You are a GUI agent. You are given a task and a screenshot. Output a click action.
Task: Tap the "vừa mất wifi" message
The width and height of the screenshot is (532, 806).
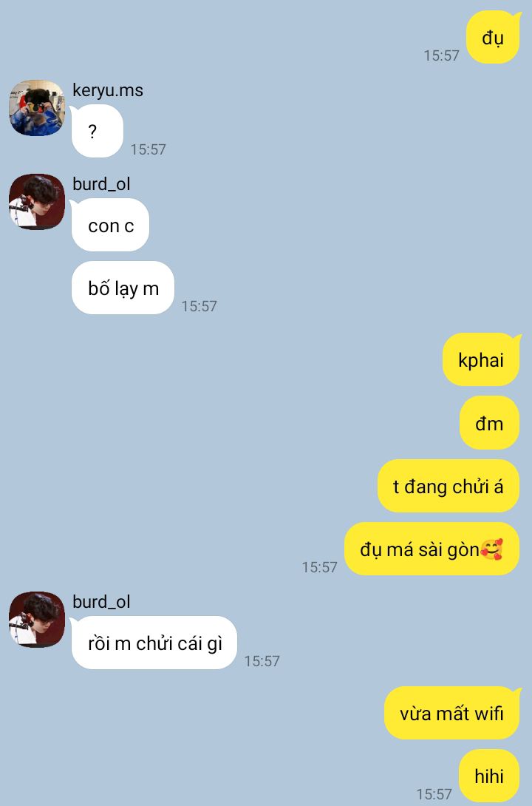(x=452, y=713)
